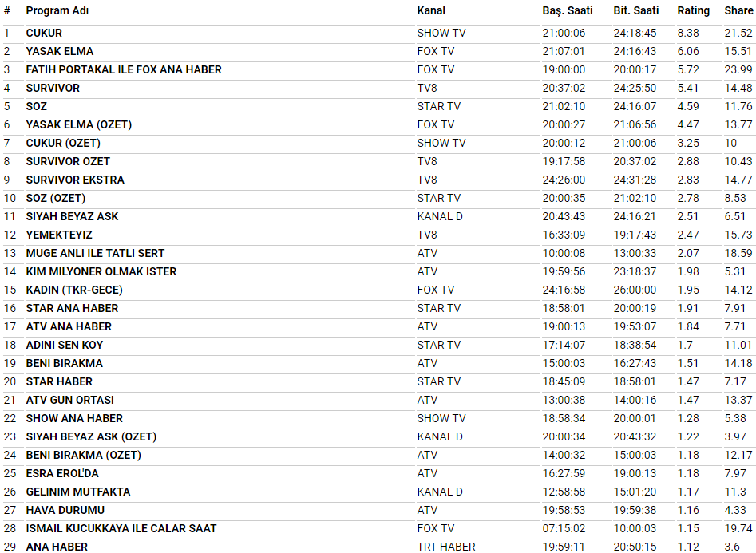Click KIM MILYONER OLMAK ISTER entry

pyautogui.click(x=101, y=271)
